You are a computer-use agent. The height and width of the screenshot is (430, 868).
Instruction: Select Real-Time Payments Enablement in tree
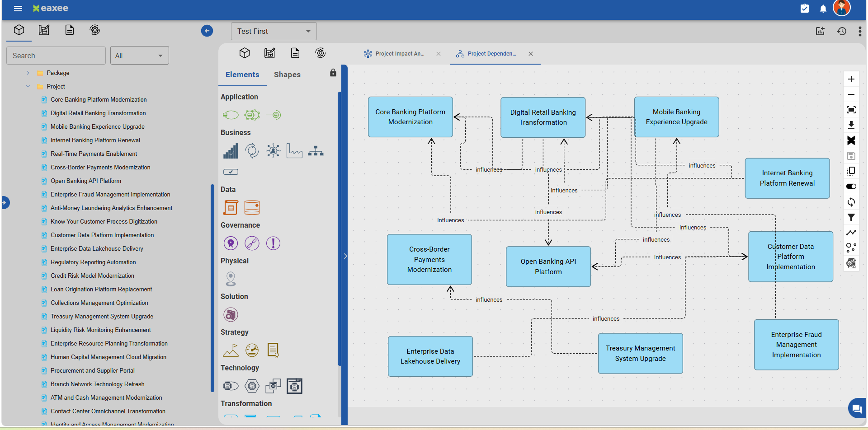[x=94, y=154]
